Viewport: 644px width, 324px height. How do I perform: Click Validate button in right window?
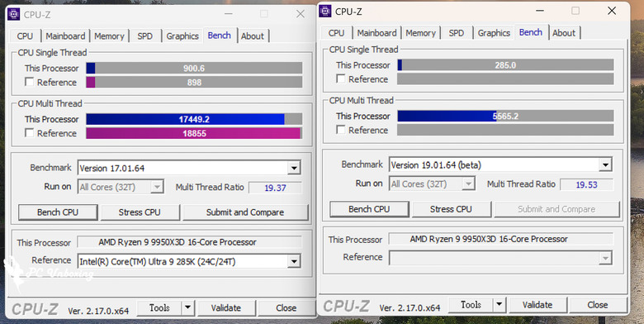tap(537, 304)
